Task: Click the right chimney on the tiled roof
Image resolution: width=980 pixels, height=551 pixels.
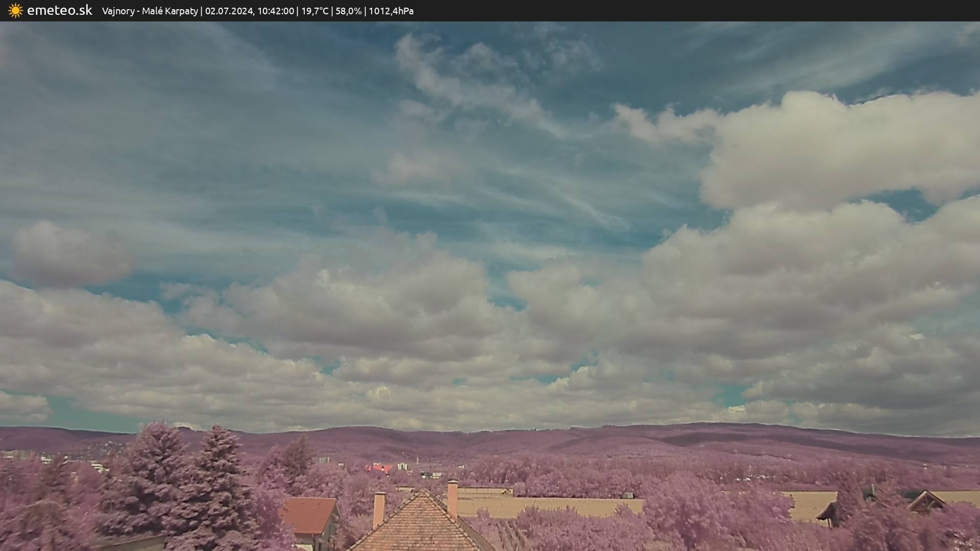Action: pos(452,499)
